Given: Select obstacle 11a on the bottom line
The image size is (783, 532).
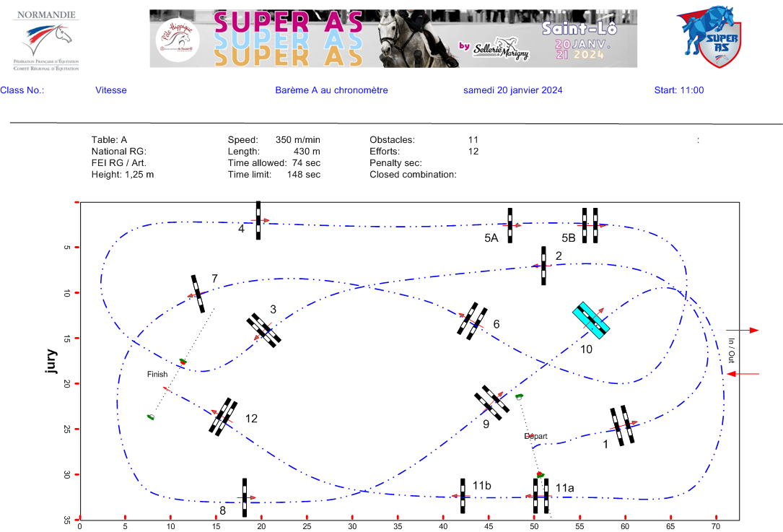Looking at the screenshot, I should coord(541,496).
